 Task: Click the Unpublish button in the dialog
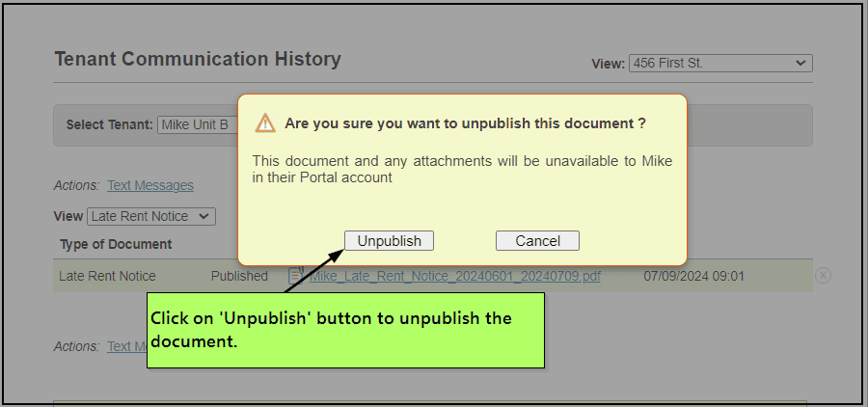[x=390, y=240]
